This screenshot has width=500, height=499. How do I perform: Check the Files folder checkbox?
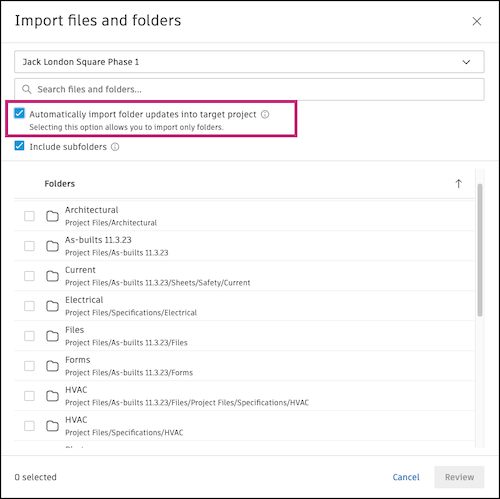(x=29, y=336)
